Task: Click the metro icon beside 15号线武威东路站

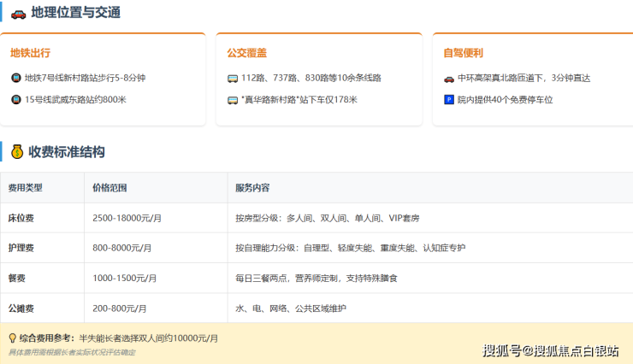Action: (x=16, y=100)
